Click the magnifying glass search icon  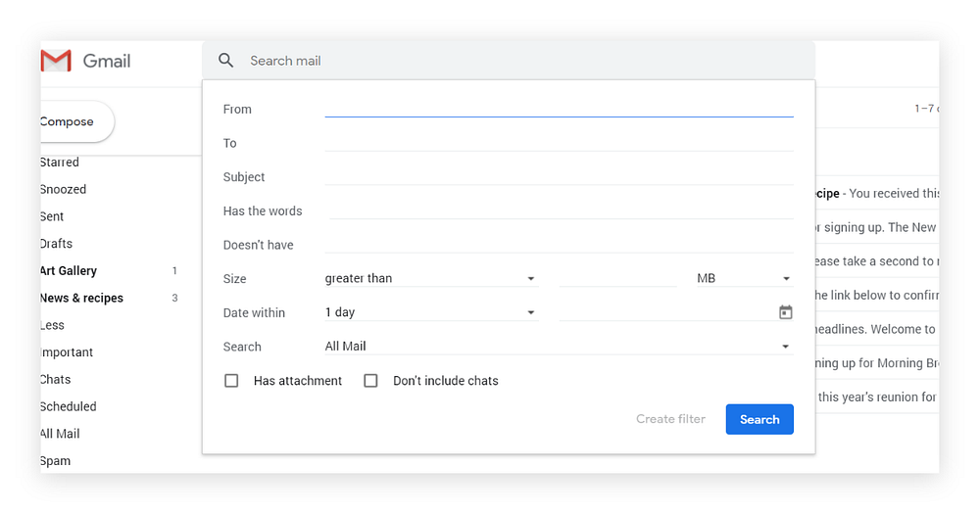225,61
